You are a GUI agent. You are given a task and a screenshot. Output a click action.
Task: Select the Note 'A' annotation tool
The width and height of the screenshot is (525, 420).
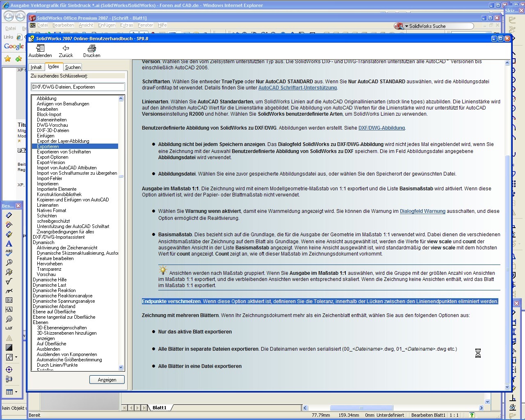pos(9,244)
